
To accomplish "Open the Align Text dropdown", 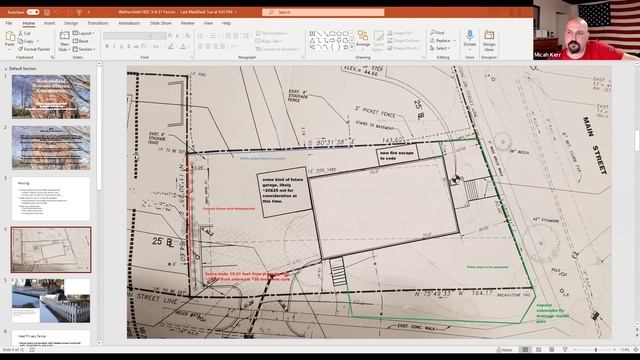I will click(x=269, y=41).
